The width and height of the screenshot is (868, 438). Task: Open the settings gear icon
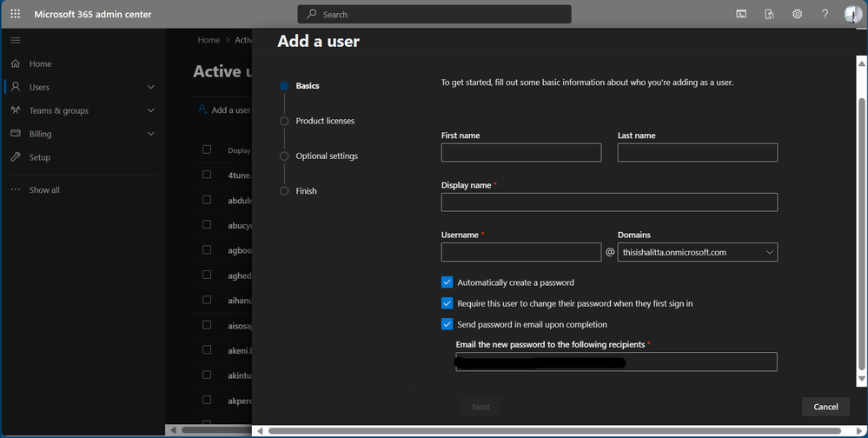click(797, 14)
